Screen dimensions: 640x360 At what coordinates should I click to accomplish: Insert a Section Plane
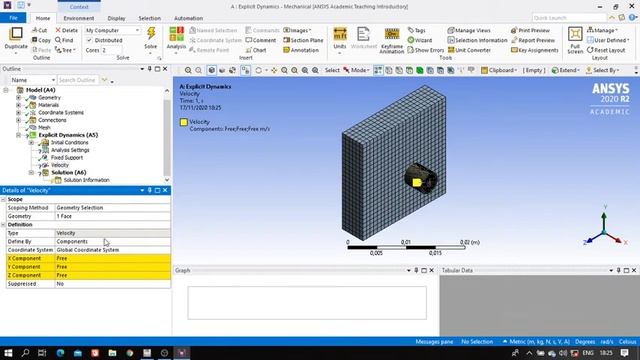(x=303, y=40)
